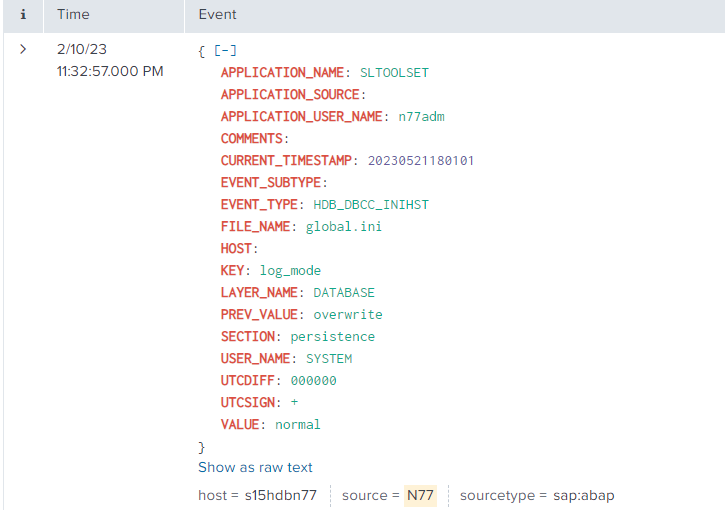Click the HDB_DBCC_INIHST event type value
This screenshot has height=510, width=725.
pos(371,204)
